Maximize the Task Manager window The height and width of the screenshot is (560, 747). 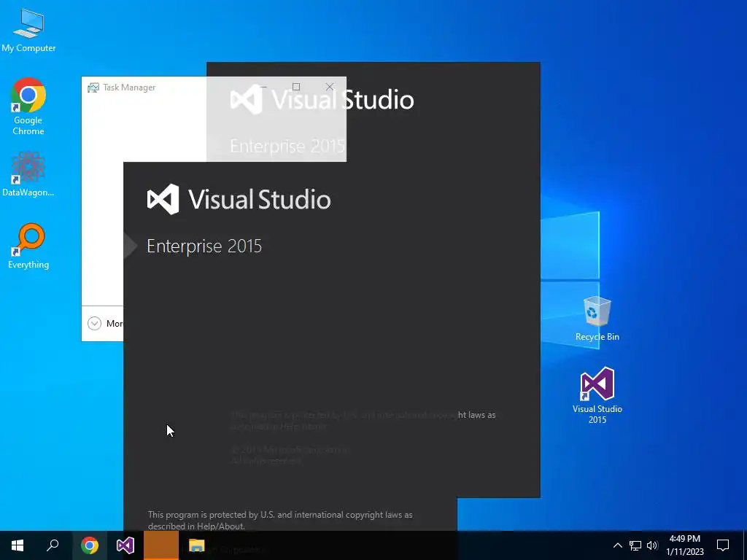pos(296,87)
